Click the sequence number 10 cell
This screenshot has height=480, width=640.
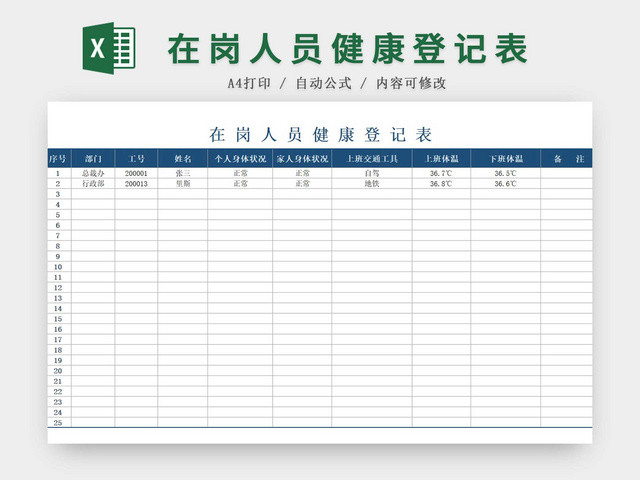pyautogui.click(x=58, y=267)
